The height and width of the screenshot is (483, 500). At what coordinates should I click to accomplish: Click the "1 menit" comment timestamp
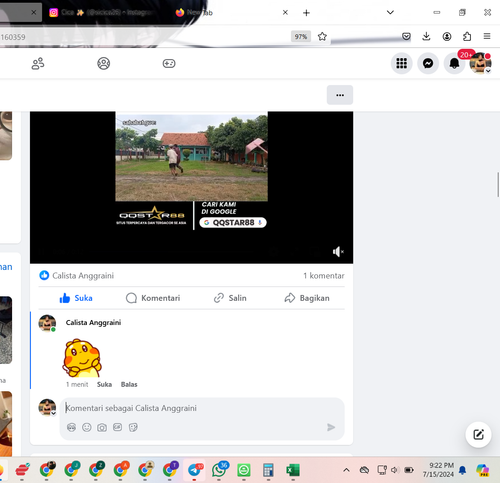(x=77, y=384)
